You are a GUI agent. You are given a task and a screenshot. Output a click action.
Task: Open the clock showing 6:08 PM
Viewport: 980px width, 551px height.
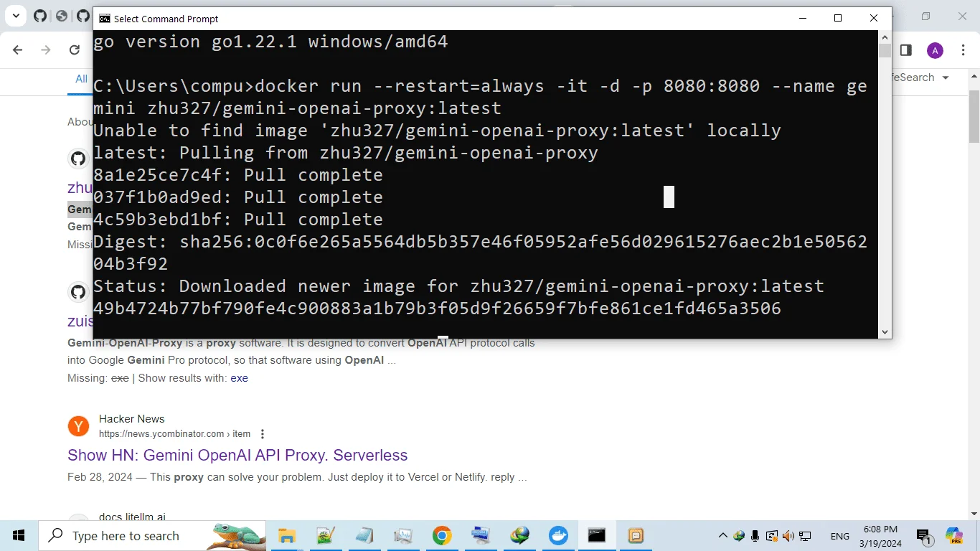[x=881, y=536]
